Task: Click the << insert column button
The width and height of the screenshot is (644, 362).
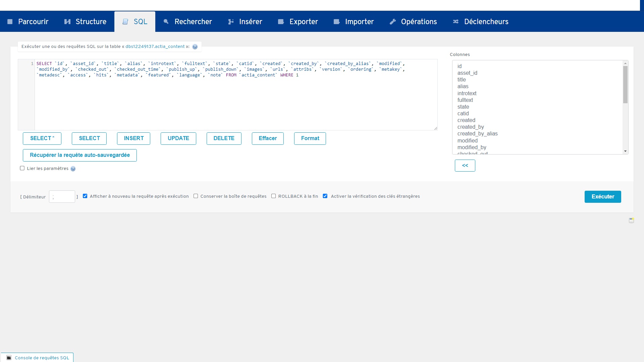Action: tap(465, 166)
